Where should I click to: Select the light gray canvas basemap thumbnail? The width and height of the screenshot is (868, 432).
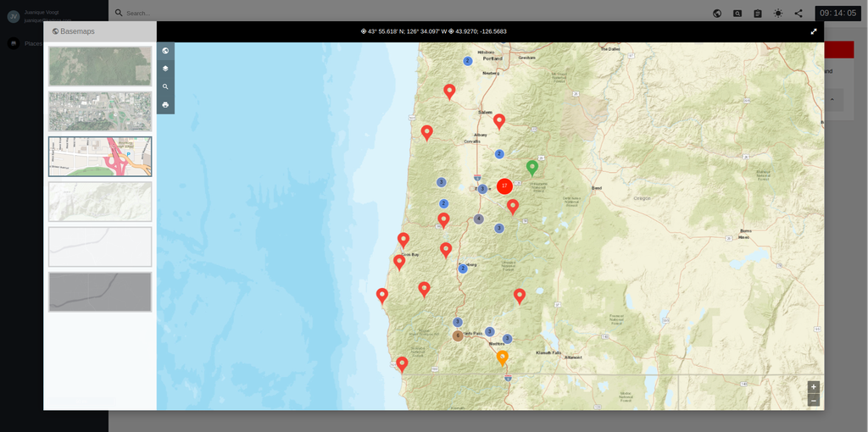click(x=100, y=246)
